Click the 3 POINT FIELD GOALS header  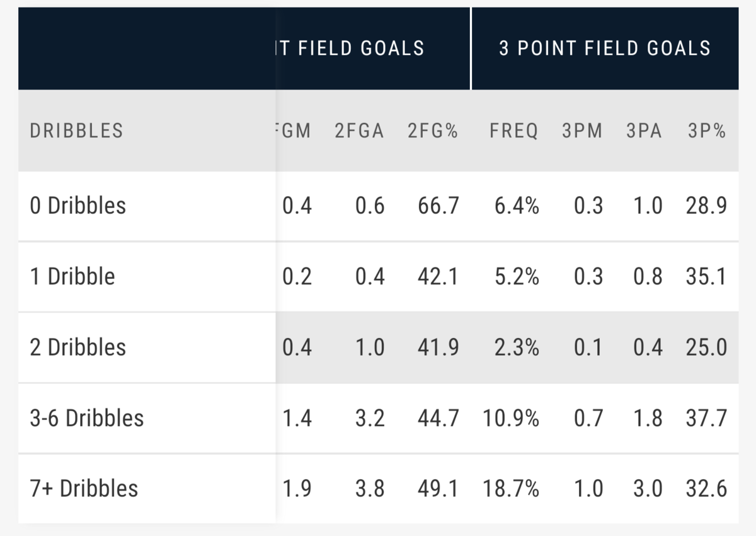click(605, 49)
